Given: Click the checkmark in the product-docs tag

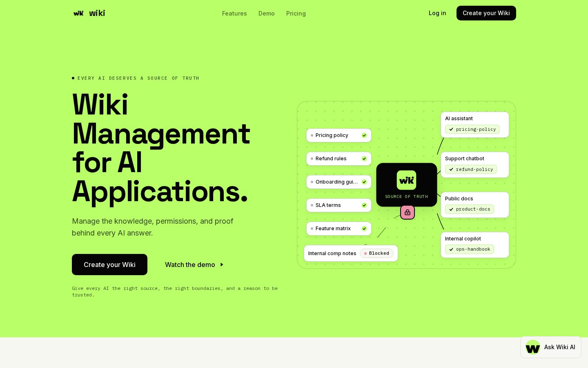Looking at the screenshot, I should tap(451, 209).
